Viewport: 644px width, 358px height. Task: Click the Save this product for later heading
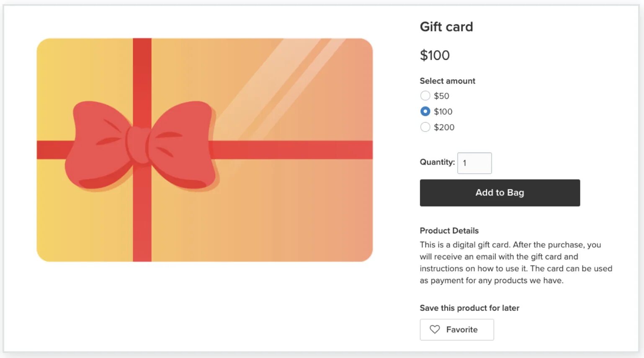469,308
